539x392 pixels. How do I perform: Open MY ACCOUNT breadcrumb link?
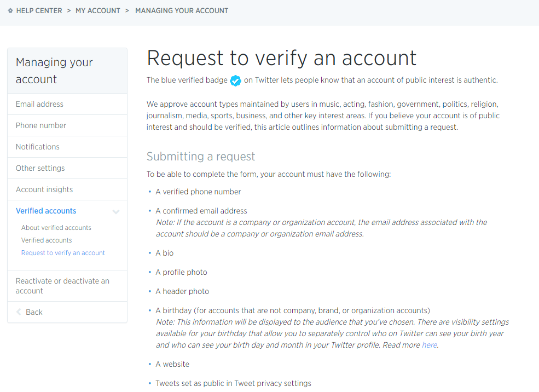(97, 10)
